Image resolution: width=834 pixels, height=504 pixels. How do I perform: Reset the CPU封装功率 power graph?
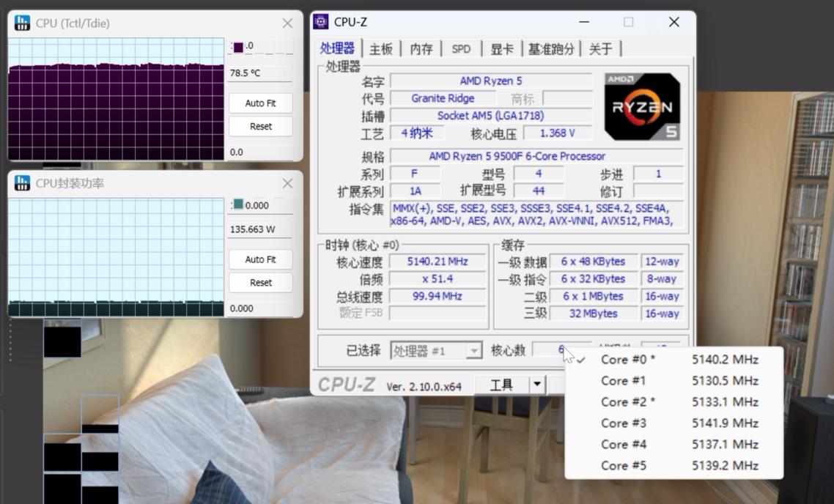[260, 283]
